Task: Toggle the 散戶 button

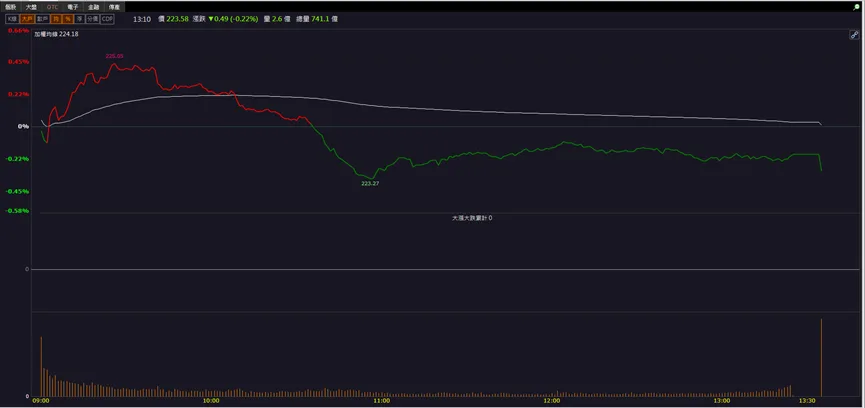Action: pyautogui.click(x=42, y=19)
